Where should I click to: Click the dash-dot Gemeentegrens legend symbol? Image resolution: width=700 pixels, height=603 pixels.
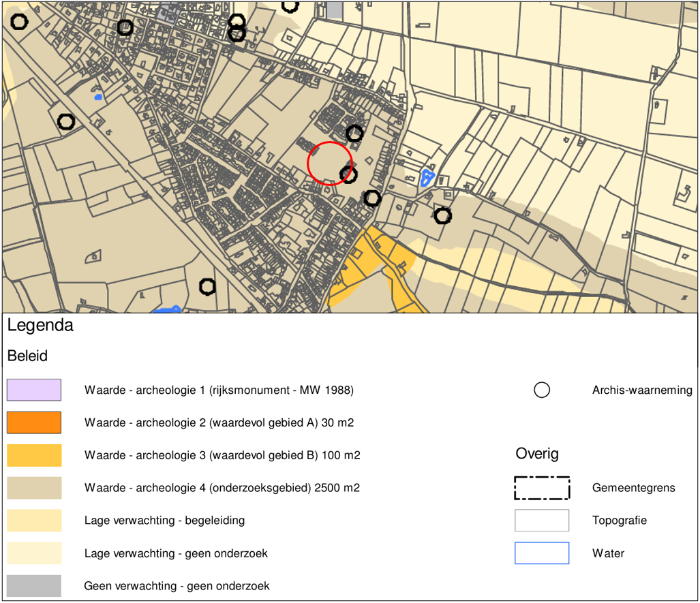tap(542, 488)
